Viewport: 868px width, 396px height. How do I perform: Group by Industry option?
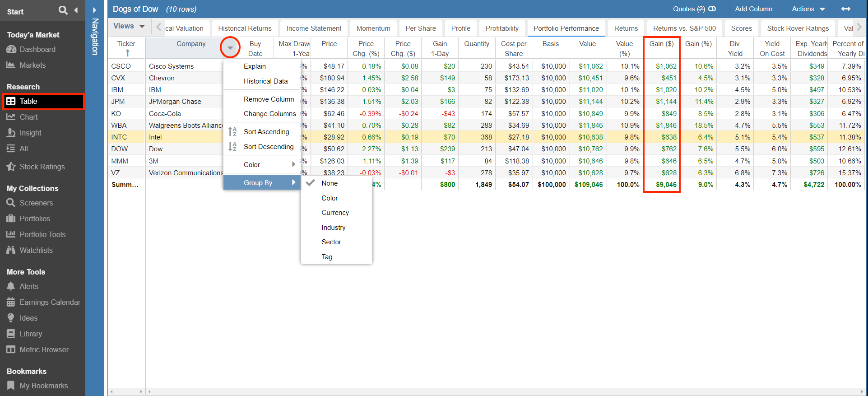(x=336, y=228)
